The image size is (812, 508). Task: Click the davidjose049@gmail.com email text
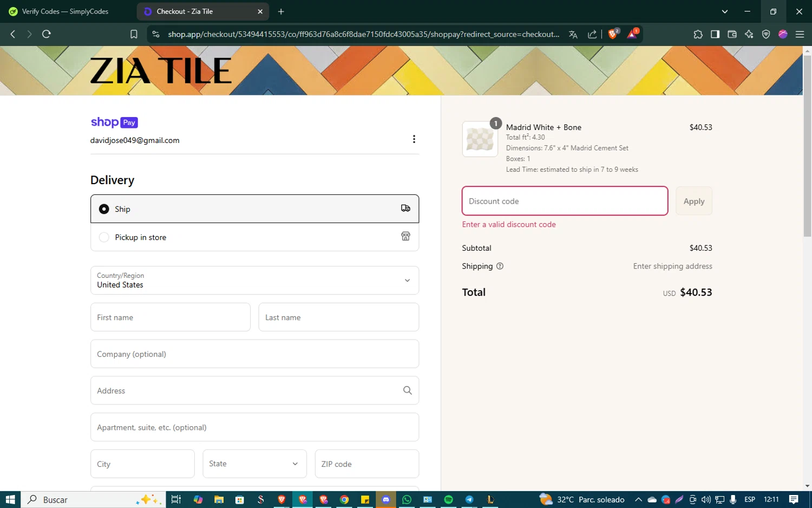135,140
